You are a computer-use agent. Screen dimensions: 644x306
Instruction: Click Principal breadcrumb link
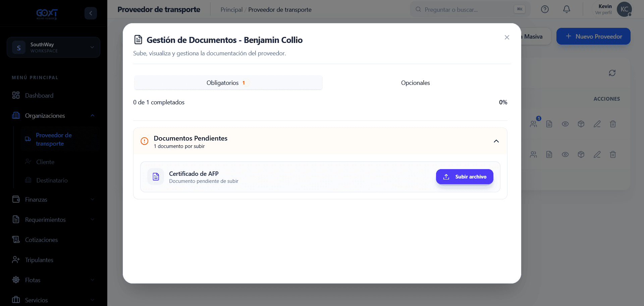pyautogui.click(x=231, y=10)
